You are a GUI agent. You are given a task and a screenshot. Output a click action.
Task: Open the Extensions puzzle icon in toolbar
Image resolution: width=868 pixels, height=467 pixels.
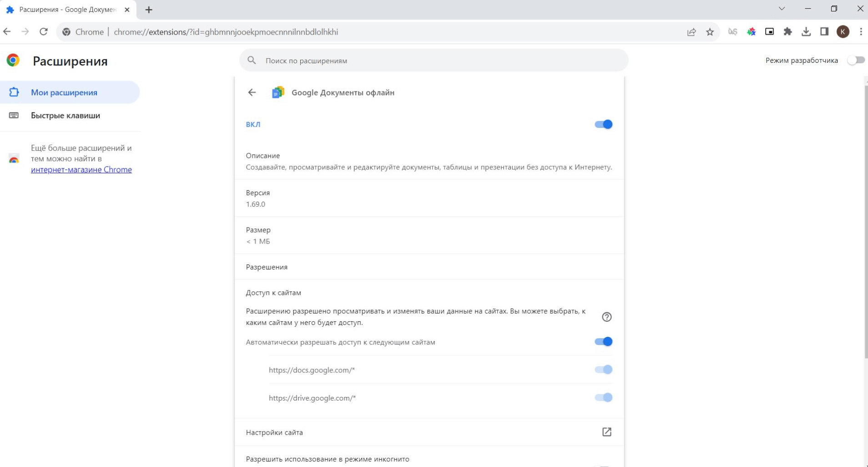(787, 32)
